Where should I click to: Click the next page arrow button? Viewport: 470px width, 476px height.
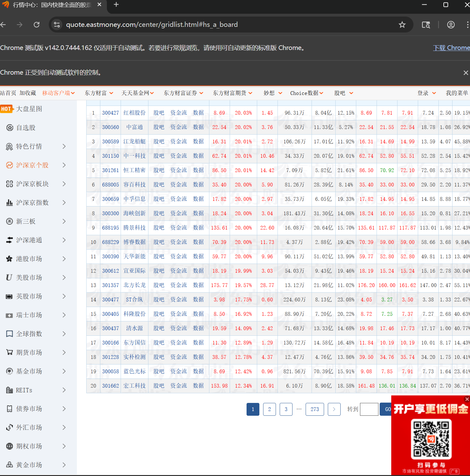pos(334,409)
